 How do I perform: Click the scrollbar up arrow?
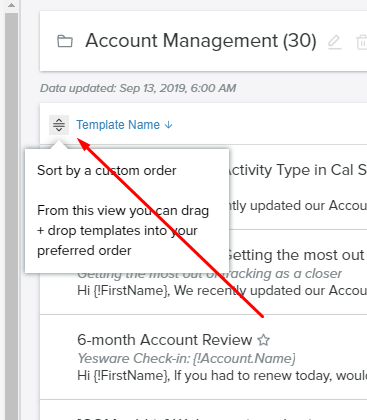(x=11, y=6)
